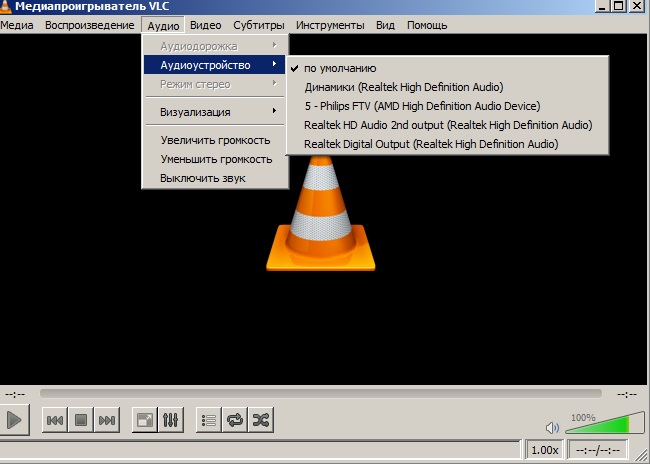Click the 1.00x playback speed field

pos(544,450)
